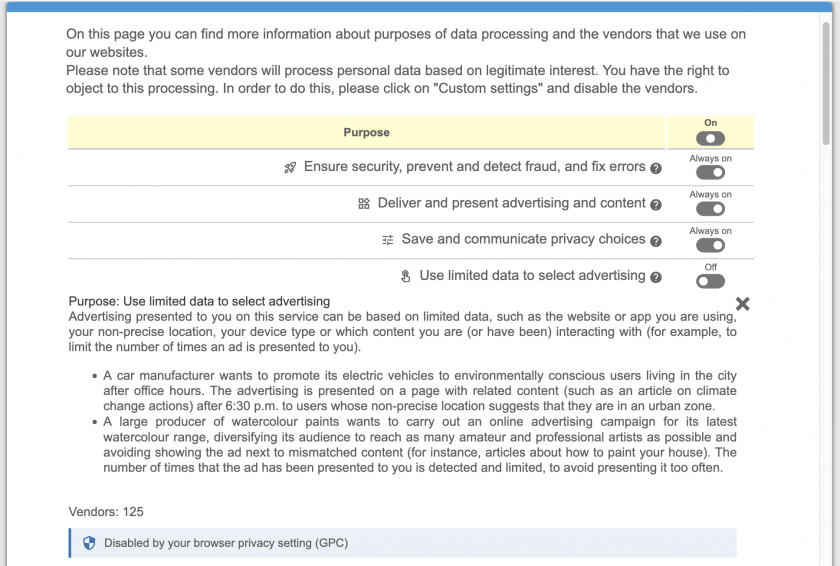Toggle the master On switch in header row
Viewport: 840px width, 566px height.
pyautogui.click(x=710, y=138)
